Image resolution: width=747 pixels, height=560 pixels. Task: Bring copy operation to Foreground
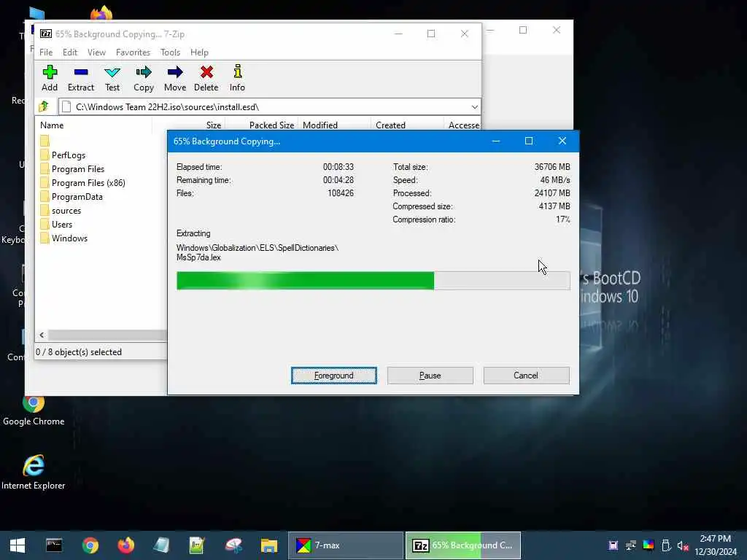coord(333,376)
